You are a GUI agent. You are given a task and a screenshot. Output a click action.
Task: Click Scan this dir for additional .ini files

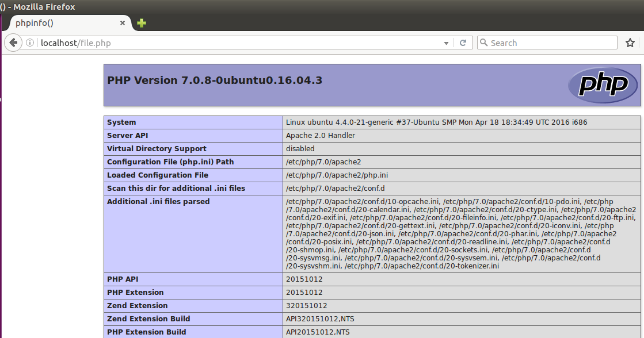click(176, 188)
